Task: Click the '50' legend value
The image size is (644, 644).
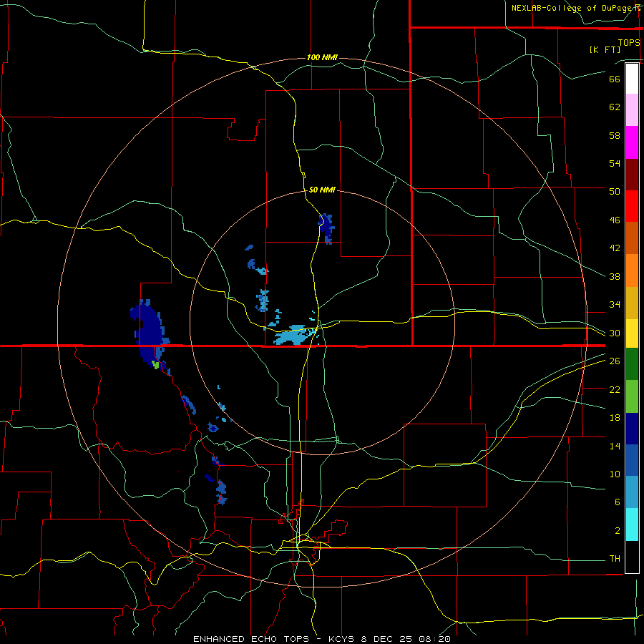Action: click(x=615, y=192)
